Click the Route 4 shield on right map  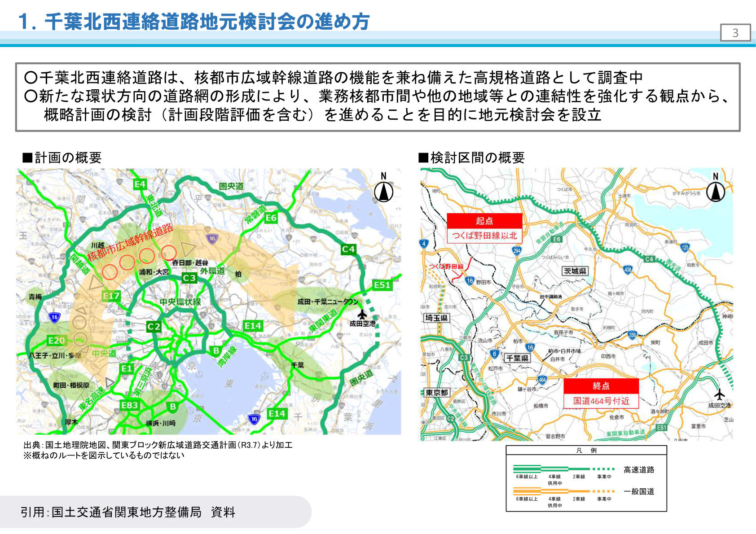coord(424,244)
